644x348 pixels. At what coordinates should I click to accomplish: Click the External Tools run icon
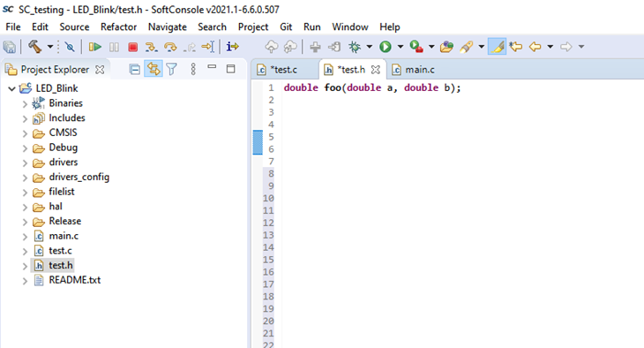coord(416,47)
